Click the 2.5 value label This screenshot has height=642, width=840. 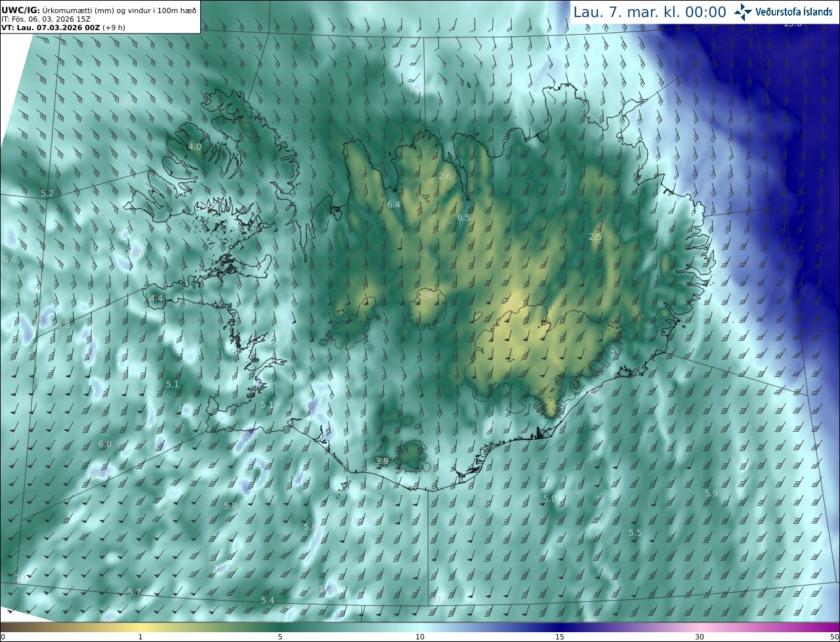595,236
